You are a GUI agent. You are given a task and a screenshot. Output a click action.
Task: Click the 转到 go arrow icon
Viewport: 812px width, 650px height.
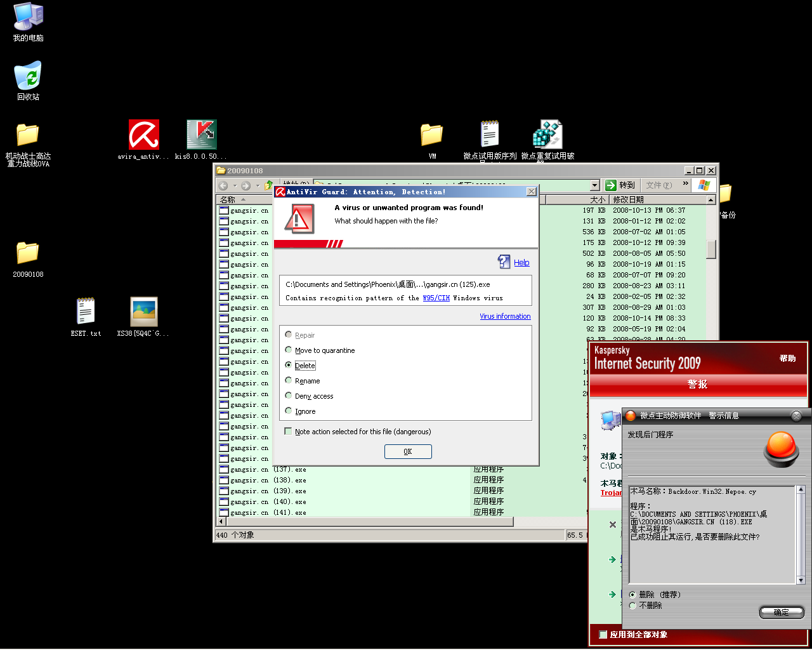(x=611, y=185)
